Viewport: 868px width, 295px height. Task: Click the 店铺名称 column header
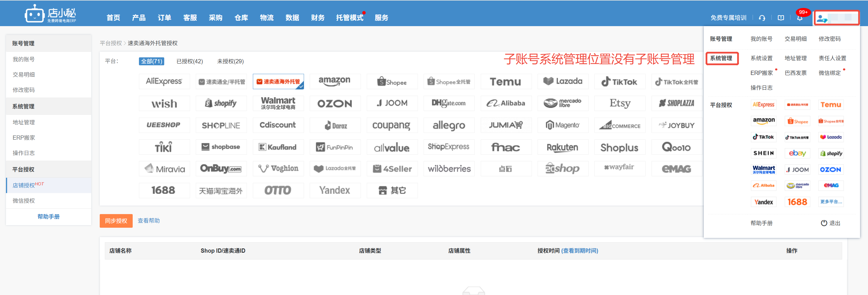120,251
